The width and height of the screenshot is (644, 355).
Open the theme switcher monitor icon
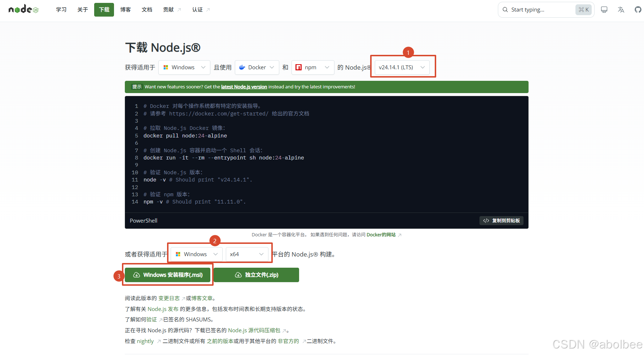click(604, 10)
